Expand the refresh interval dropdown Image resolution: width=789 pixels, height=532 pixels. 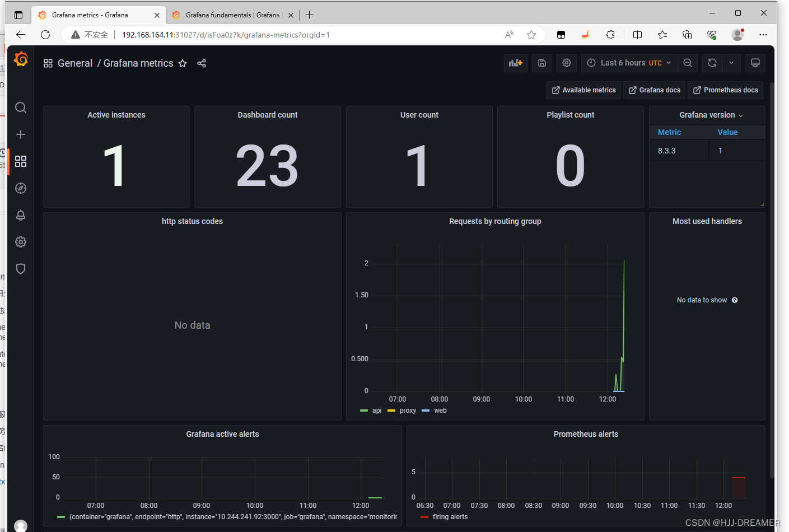coord(731,63)
